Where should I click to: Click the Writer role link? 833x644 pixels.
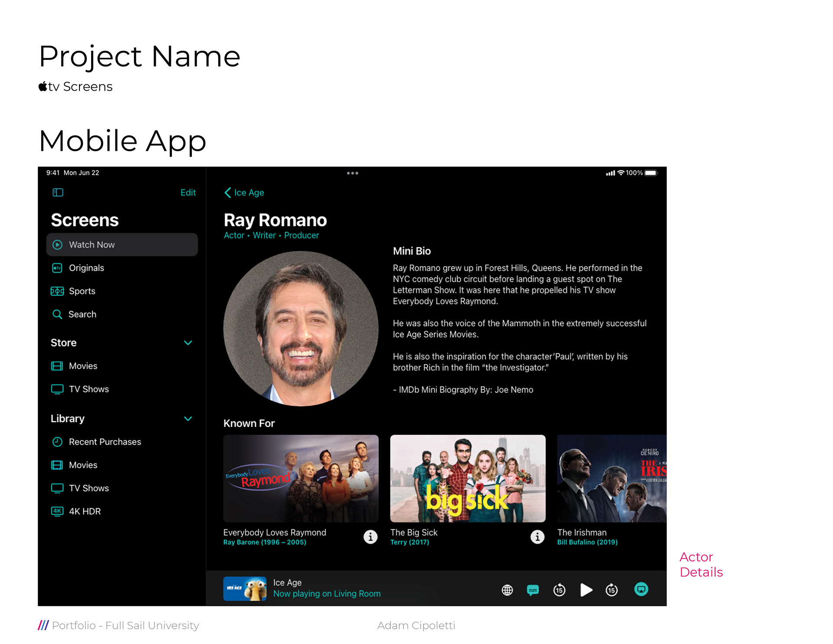264,235
